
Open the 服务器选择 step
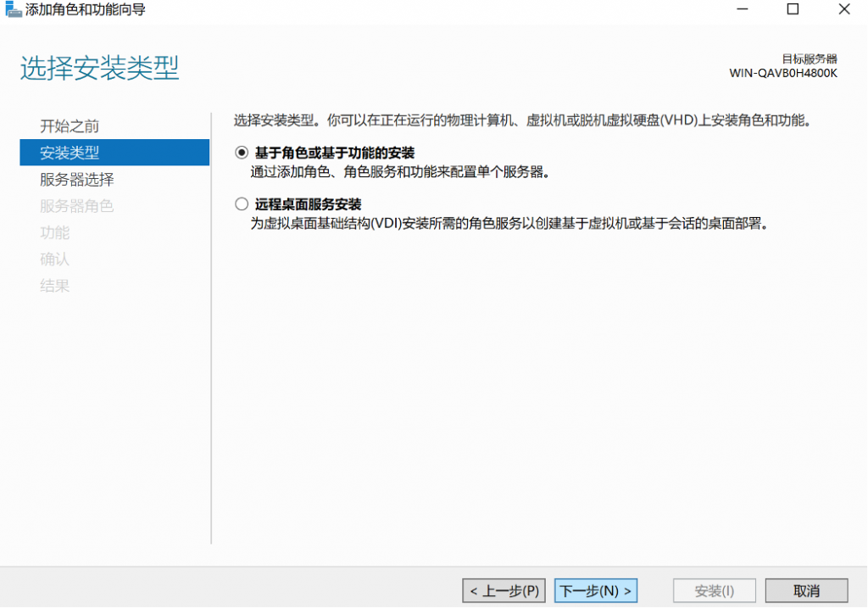(77, 180)
